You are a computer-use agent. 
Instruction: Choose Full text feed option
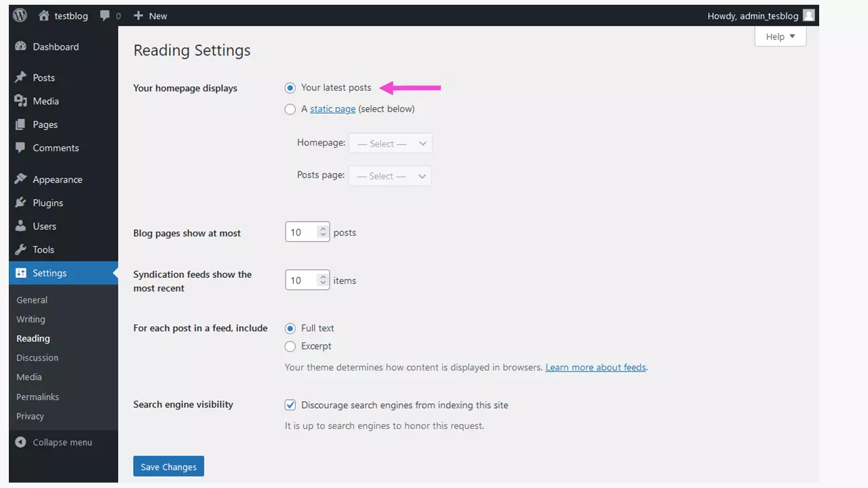click(x=290, y=328)
